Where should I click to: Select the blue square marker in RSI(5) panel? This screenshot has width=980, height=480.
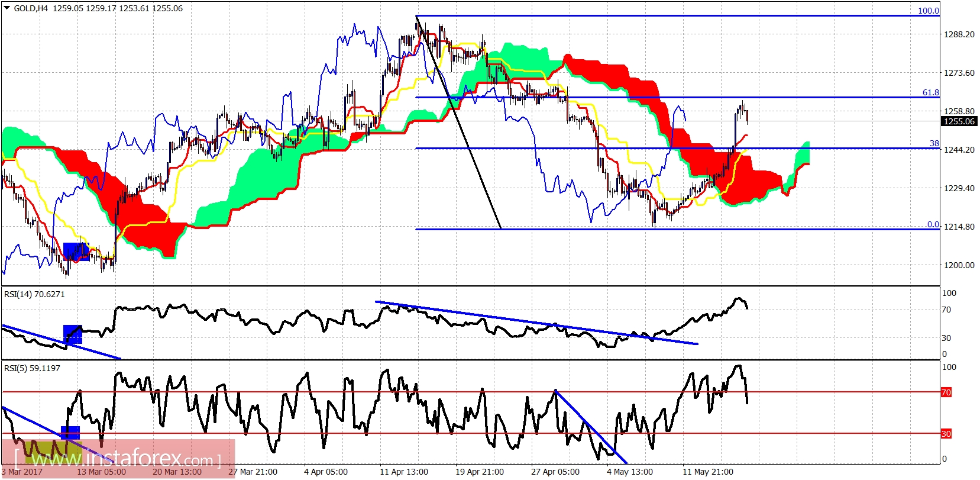[70, 433]
